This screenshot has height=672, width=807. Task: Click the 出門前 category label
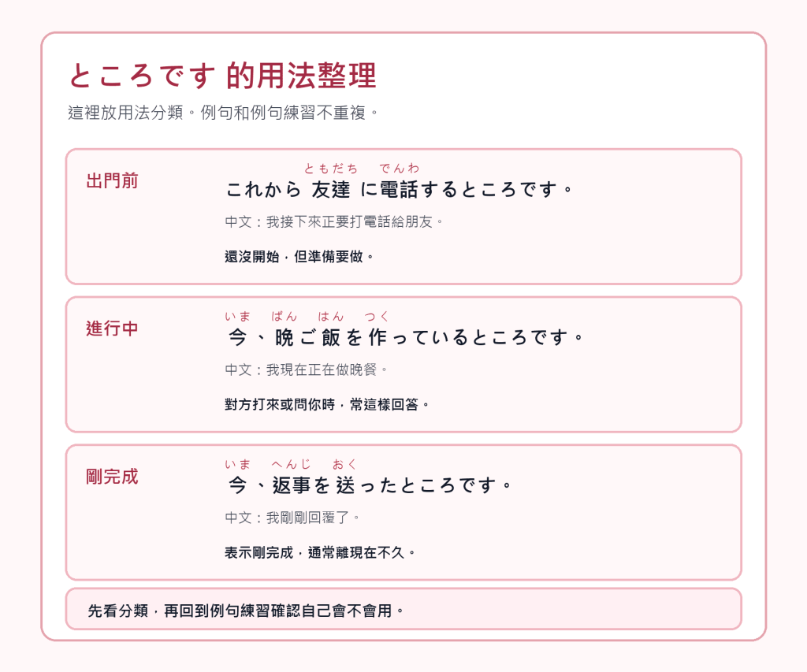pos(112,181)
